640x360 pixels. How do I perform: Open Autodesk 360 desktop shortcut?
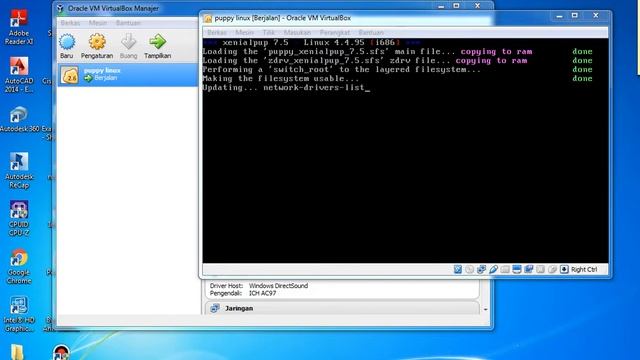pos(19,119)
